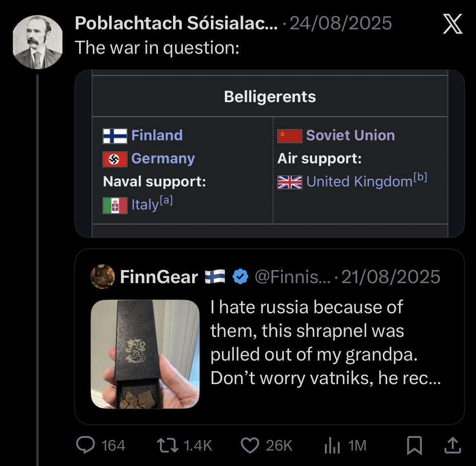This screenshot has height=466, width=476.
Task: Open Poblachtach's profile picture avatar
Action: pyautogui.click(x=37, y=42)
